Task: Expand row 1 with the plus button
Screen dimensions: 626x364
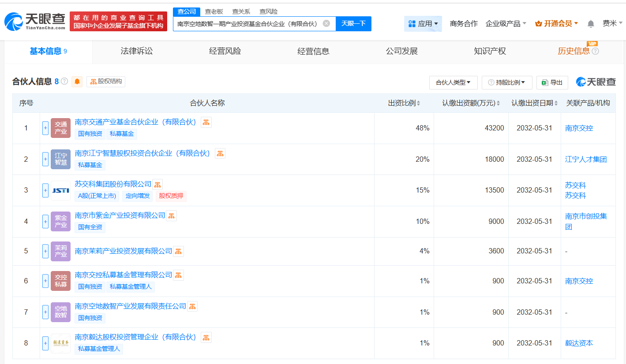Action: [x=45, y=128]
